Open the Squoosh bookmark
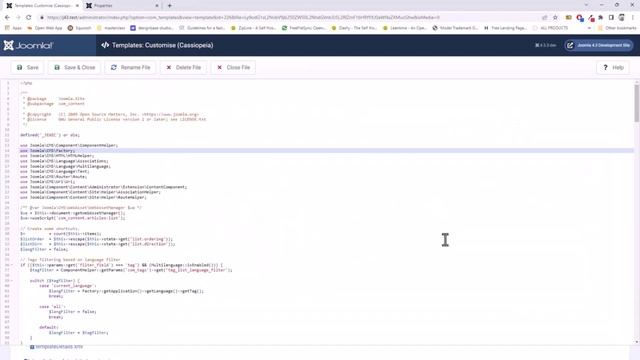The image size is (640, 360). (80, 28)
